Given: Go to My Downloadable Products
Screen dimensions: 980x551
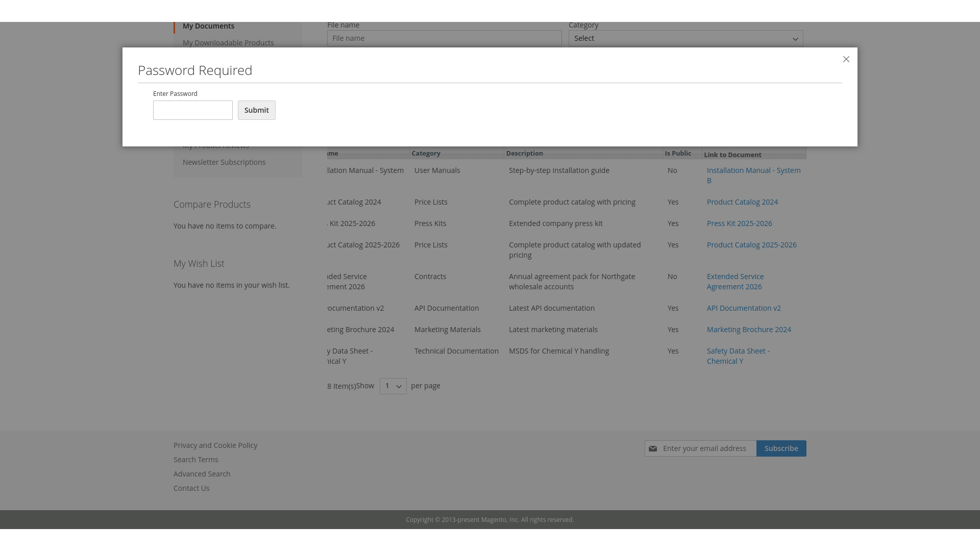Looking at the screenshot, I should tap(228, 43).
